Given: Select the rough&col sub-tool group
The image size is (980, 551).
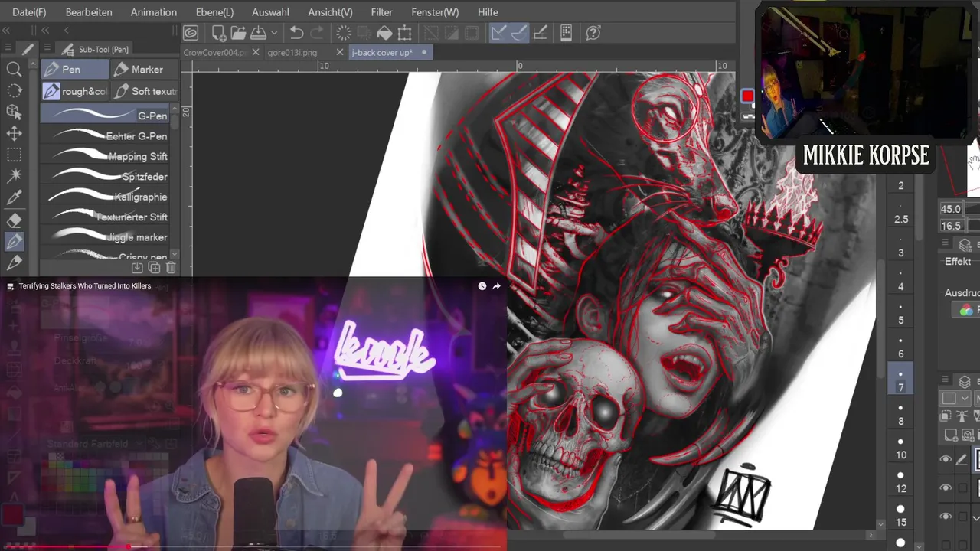Looking at the screenshot, I should tap(74, 91).
